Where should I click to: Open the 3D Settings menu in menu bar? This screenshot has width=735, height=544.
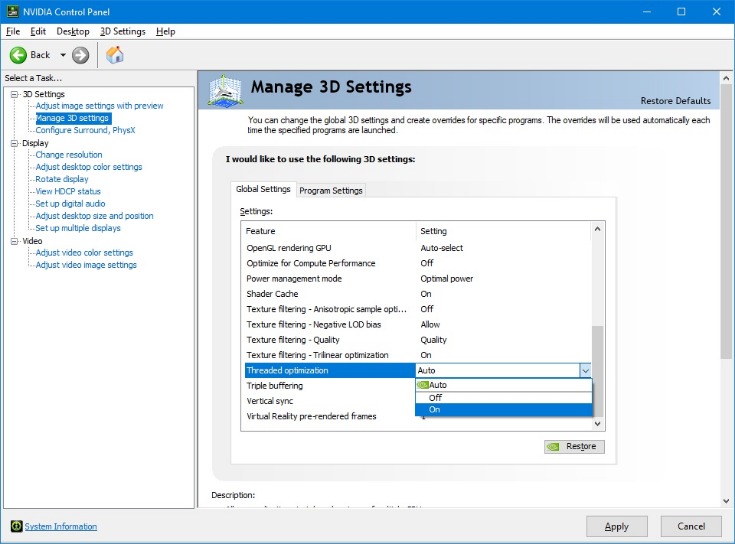click(x=122, y=31)
